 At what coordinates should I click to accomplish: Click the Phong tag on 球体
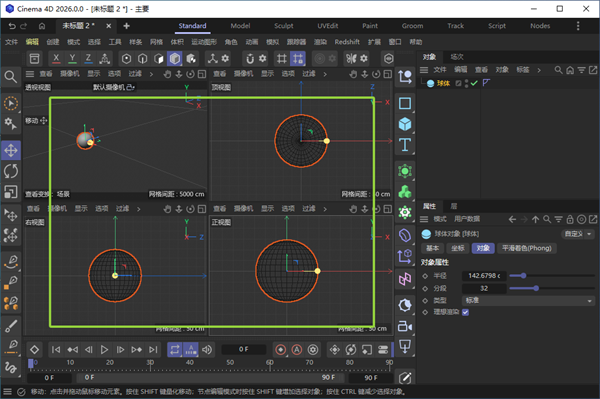click(x=486, y=83)
